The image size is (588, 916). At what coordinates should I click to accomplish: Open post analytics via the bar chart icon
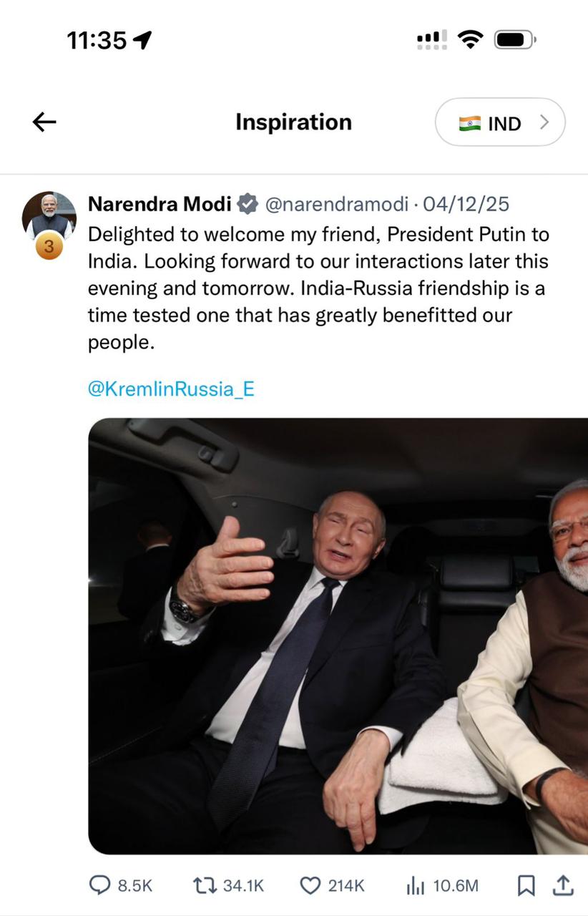pyautogui.click(x=415, y=886)
